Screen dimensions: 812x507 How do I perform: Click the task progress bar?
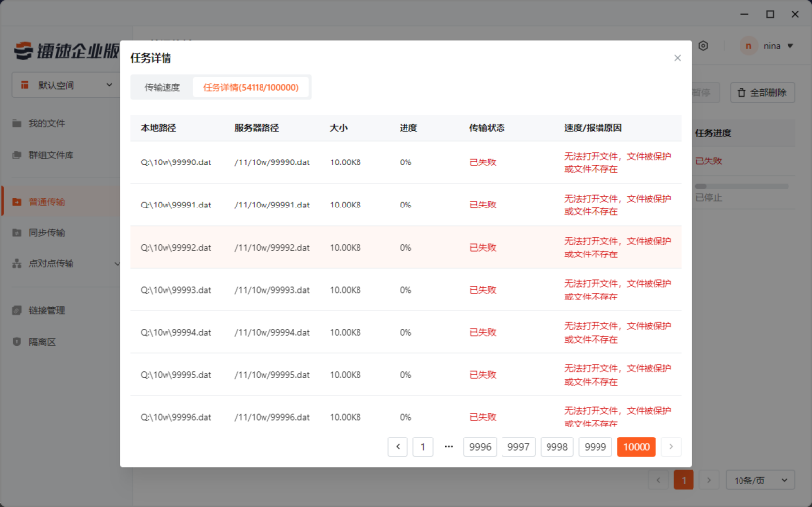point(741,186)
